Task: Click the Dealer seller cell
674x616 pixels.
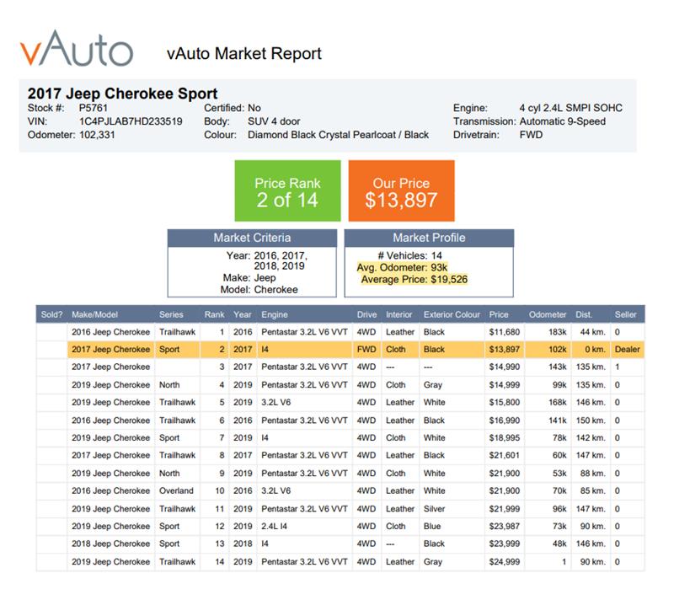Action: tap(627, 349)
